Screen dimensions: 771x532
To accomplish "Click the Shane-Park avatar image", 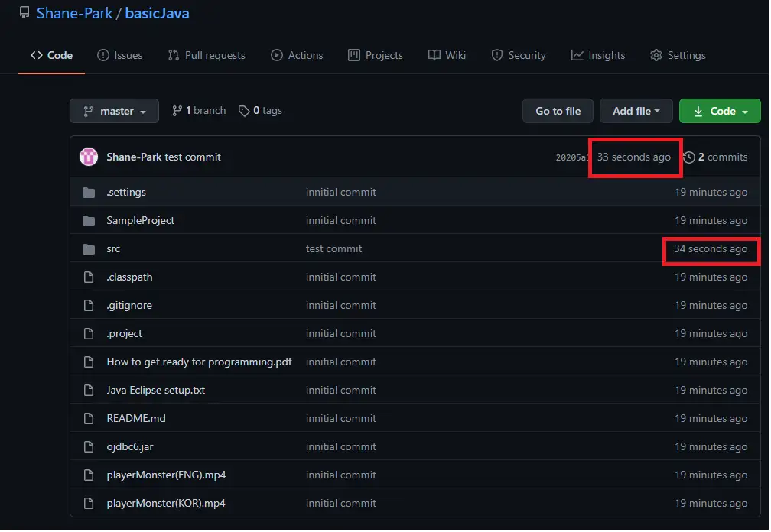I will point(89,157).
